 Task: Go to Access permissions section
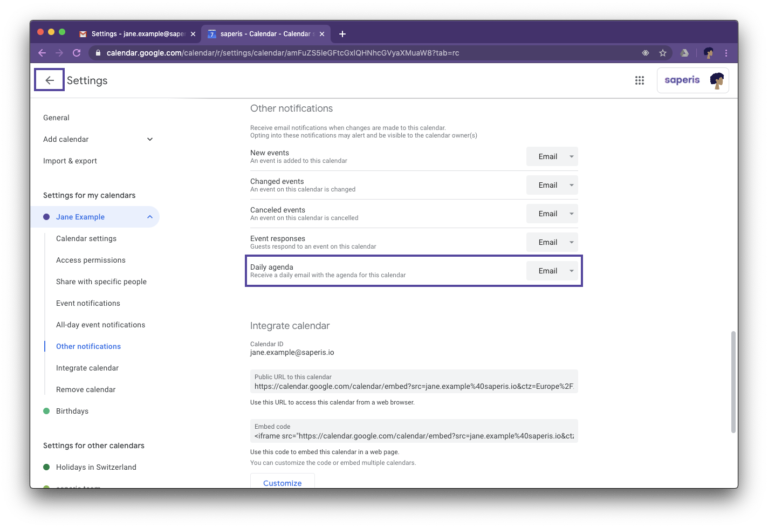tap(91, 260)
